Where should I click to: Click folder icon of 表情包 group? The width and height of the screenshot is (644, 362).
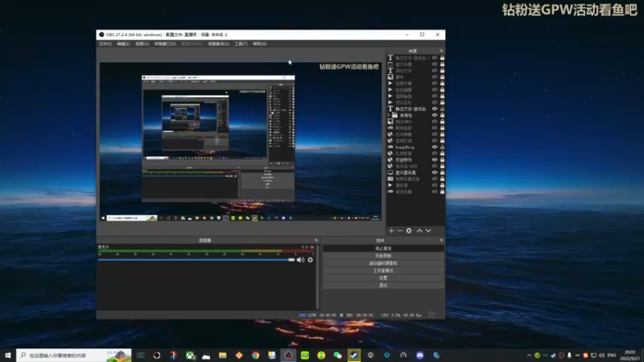(394, 115)
